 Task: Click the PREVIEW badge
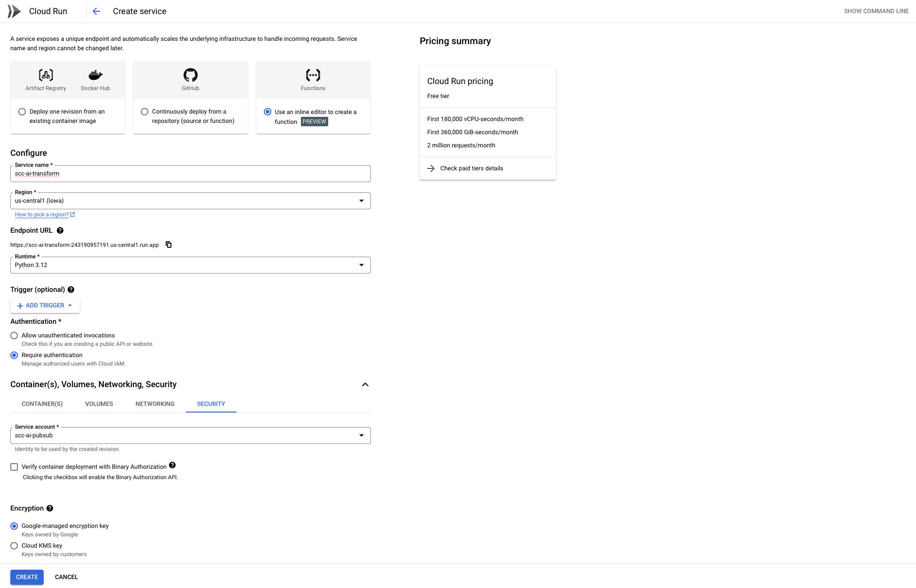[315, 122]
